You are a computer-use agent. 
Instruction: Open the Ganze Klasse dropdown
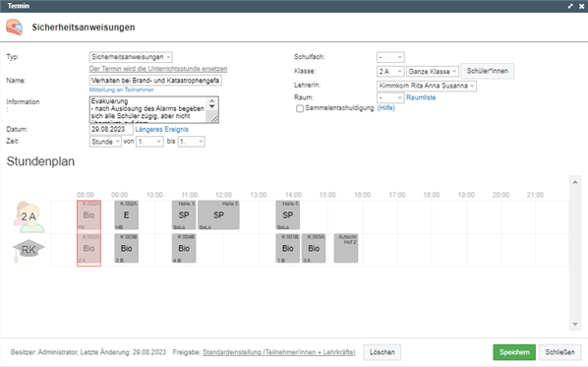tap(433, 71)
